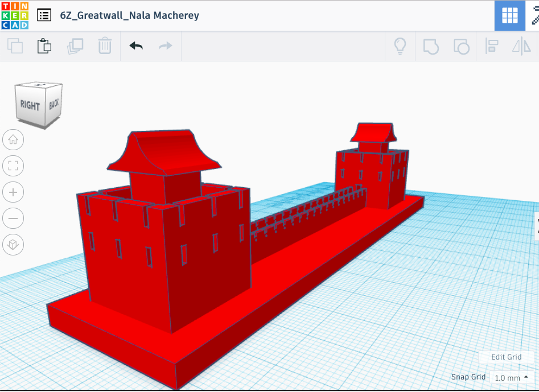This screenshot has height=392, width=539.
Task: Click the Copy icon in toolbar
Action: pyautogui.click(x=15, y=46)
